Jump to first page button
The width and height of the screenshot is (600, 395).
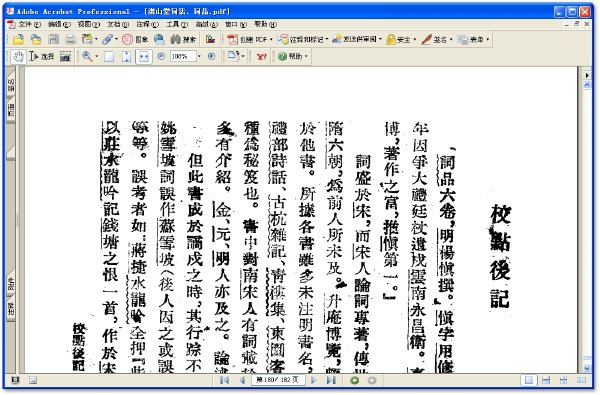tap(225, 380)
